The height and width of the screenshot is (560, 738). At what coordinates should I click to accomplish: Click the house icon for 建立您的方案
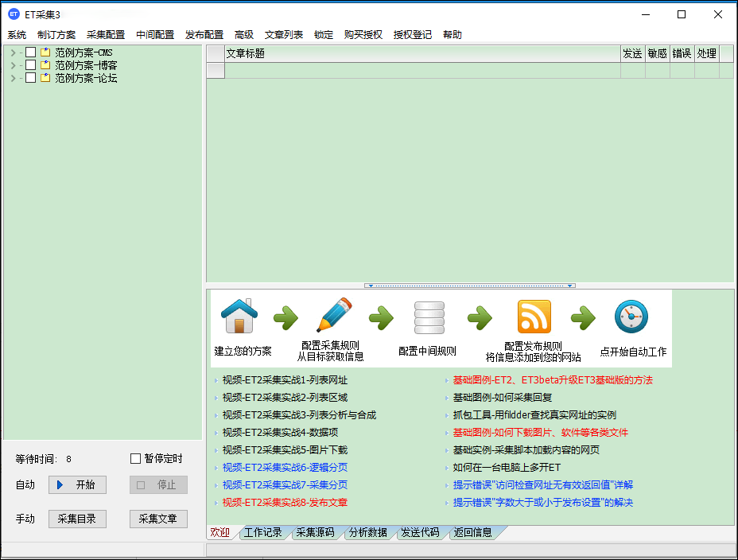point(239,317)
